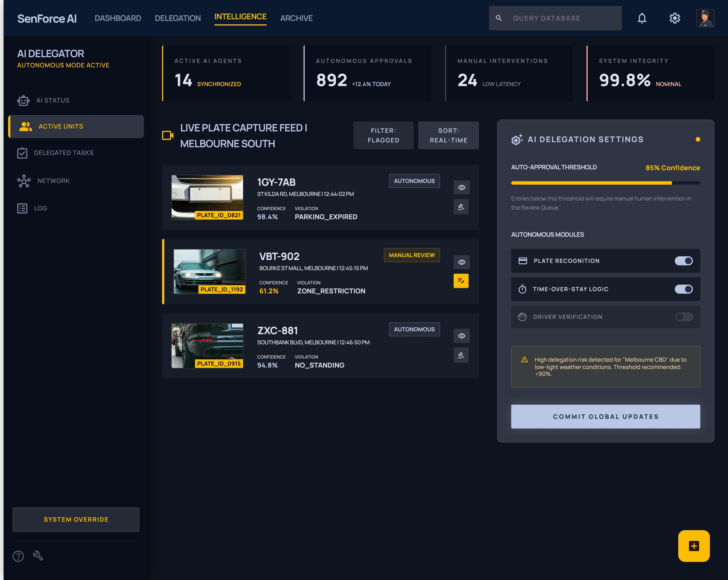This screenshot has height=580, width=728.
Task: Click the System Integrity card
Action: pos(650,73)
